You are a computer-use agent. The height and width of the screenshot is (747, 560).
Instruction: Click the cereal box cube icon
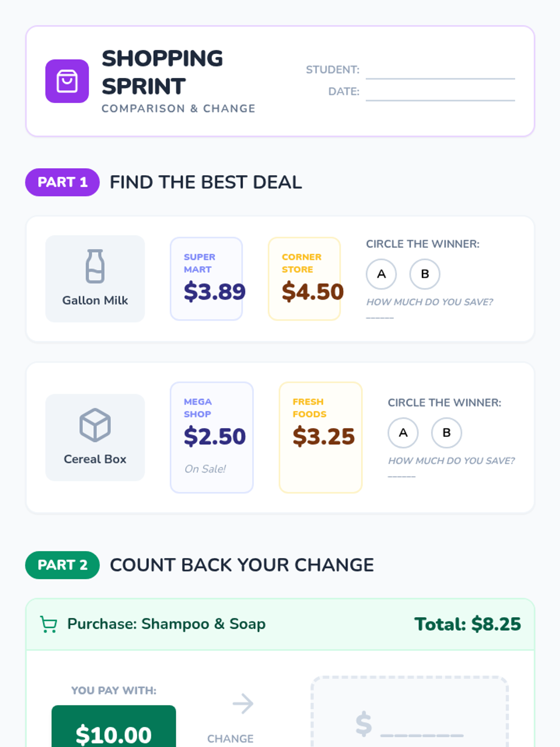(x=95, y=425)
